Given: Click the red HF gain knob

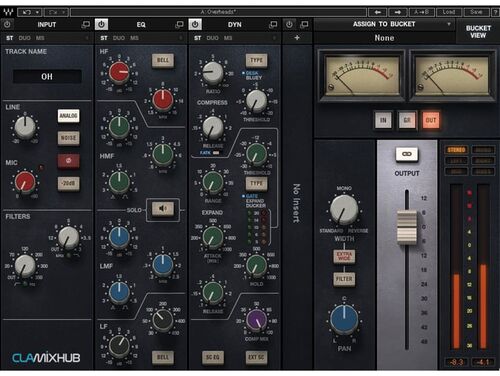Looking at the screenshot, I should click(119, 72).
